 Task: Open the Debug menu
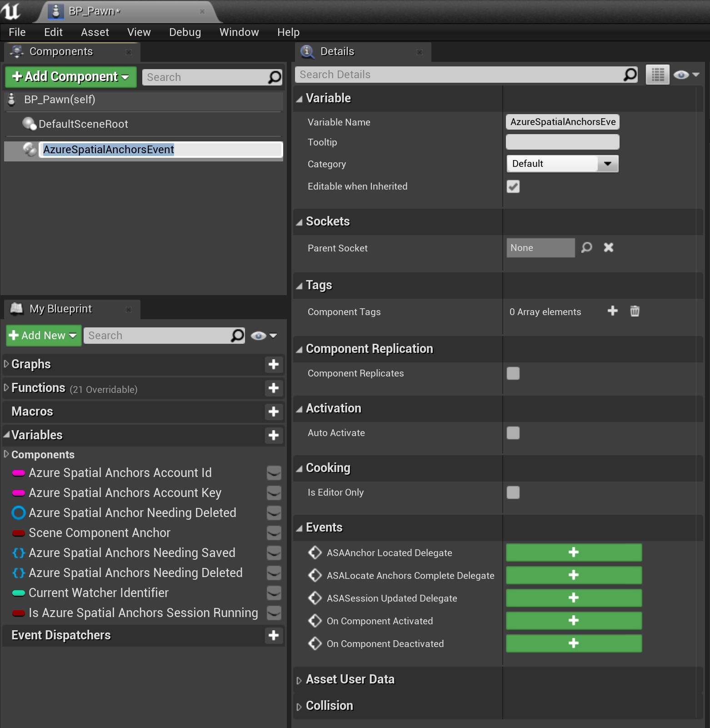(185, 32)
